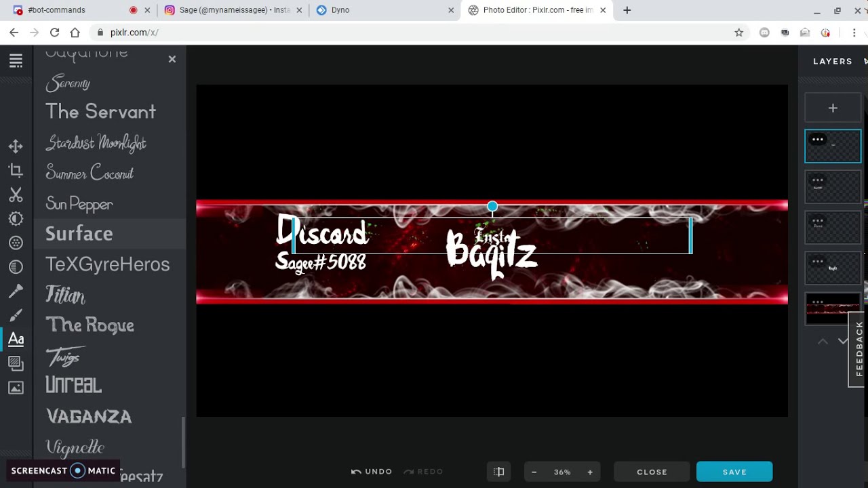868x488 pixels.
Task: Open the Chrome three-dot menu
Action: pos(853,33)
